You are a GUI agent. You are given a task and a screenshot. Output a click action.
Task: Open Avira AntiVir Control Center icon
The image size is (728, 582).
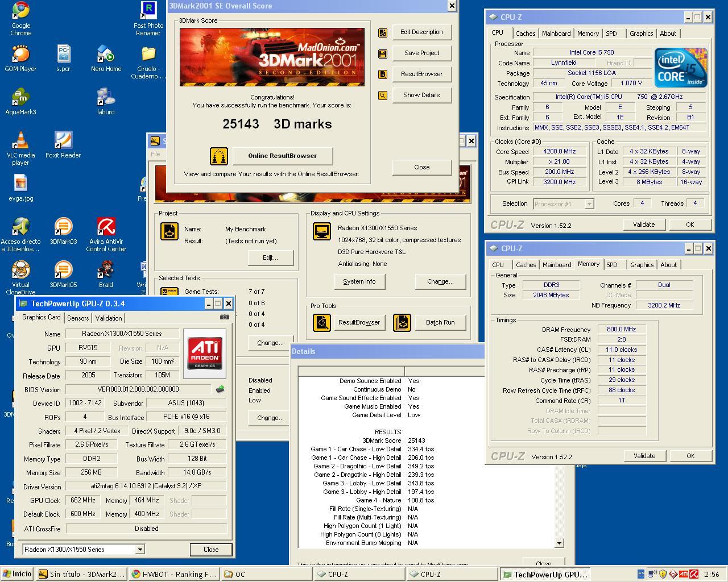(x=106, y=235)
